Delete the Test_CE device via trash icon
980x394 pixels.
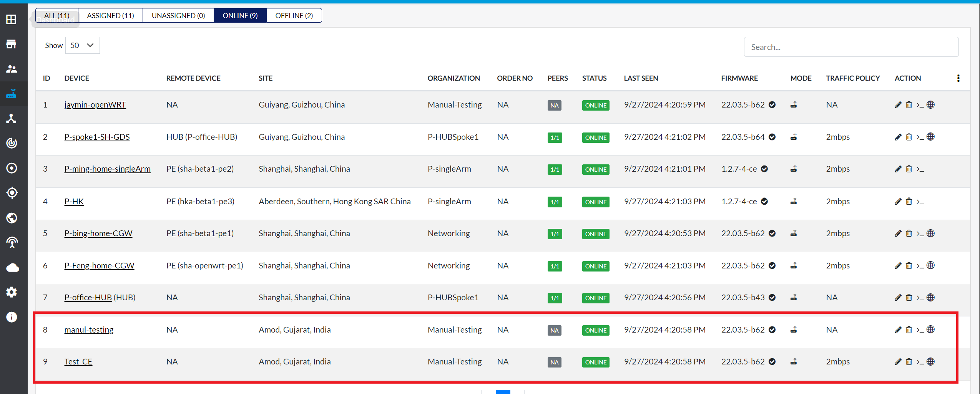(x=909, y=362)
